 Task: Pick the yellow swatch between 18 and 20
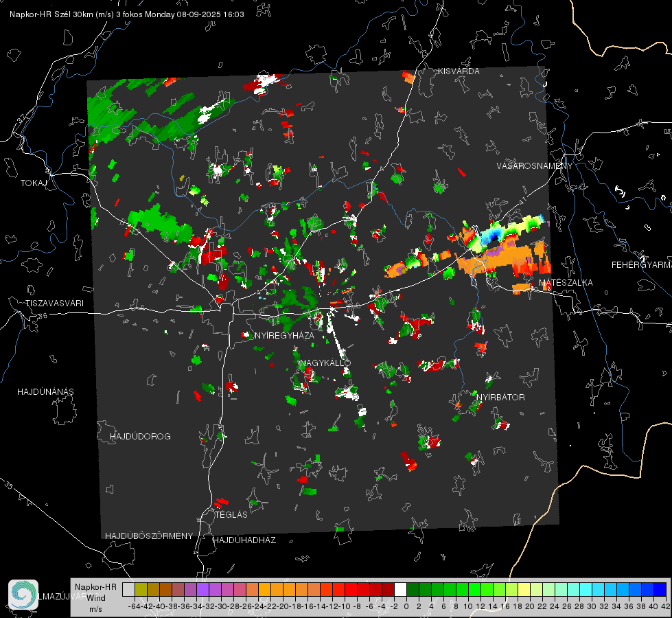pyautogui.click(x=524, y=589)
